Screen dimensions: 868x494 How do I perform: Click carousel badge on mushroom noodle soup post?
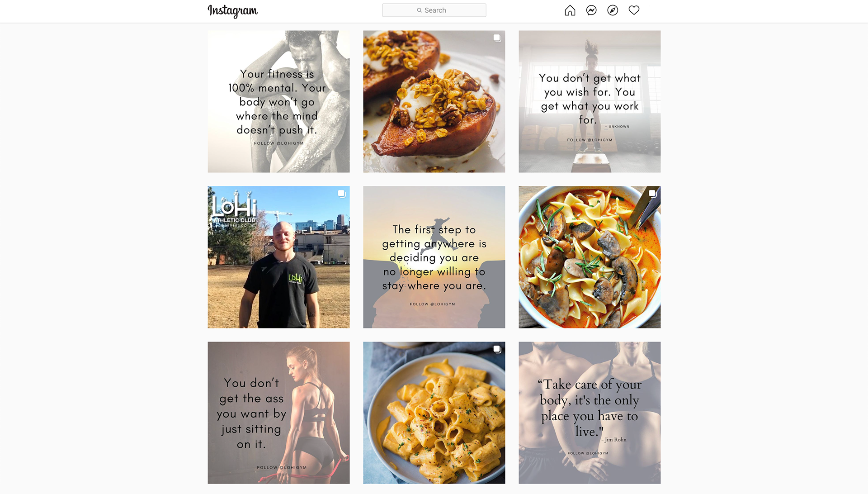click(652, 194)
